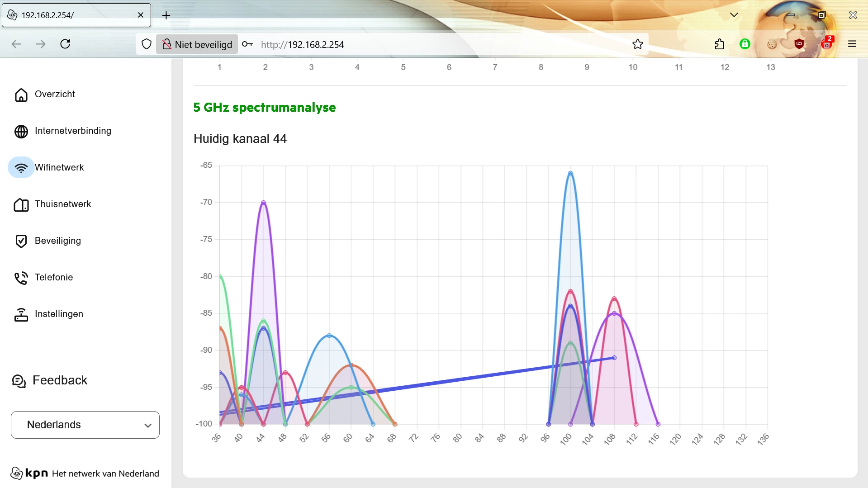Open the browser extensions puzzle icon
The width and height of the screenshot is (868, 488).
719,44
